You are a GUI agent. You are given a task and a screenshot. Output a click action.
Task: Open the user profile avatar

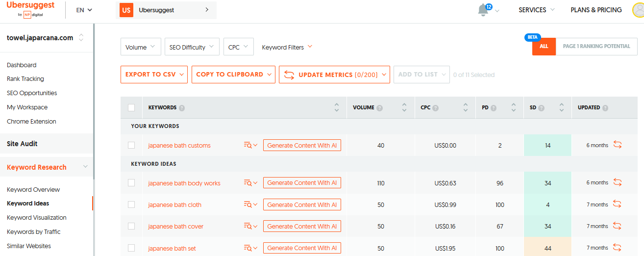tap(639, 10)
